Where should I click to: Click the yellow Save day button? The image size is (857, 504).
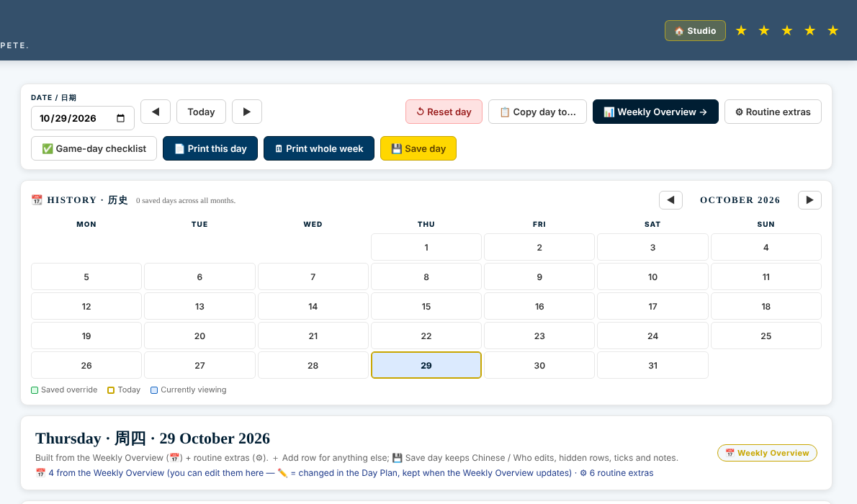click(418, 148)
